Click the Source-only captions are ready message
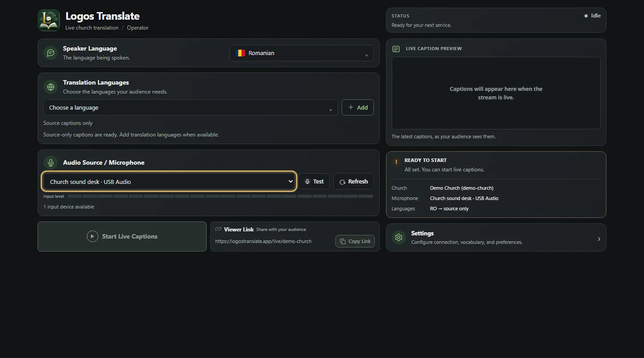644x358 pixels. pos(131,135)
